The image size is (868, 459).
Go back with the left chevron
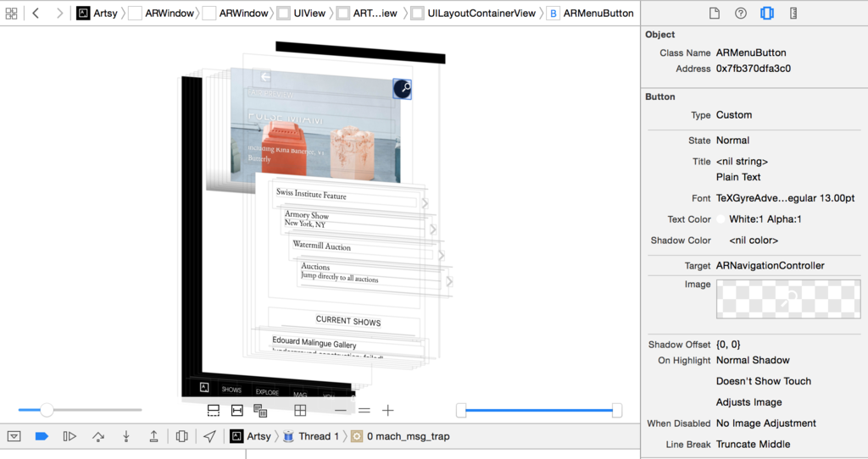tap(36, 14)
